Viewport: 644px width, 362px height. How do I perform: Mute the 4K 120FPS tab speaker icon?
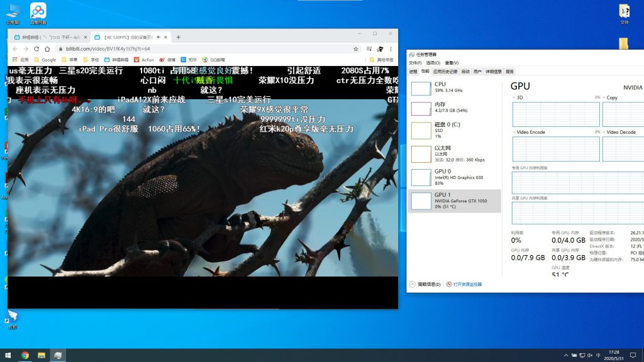point(158,37)
